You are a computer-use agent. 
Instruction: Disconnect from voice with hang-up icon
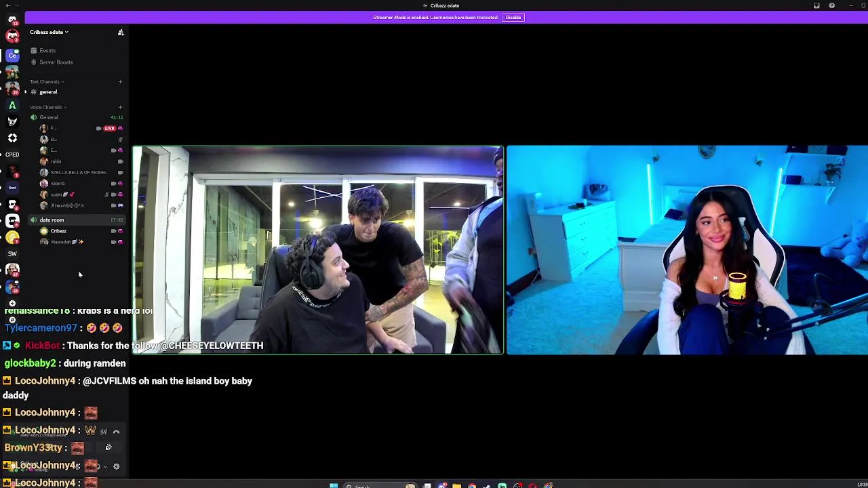coord(116,432)
